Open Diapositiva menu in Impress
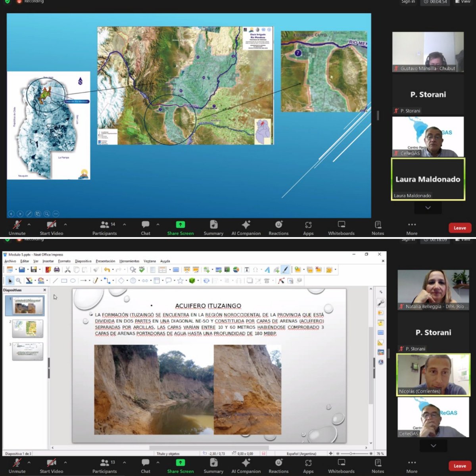 tap(83, 261)
